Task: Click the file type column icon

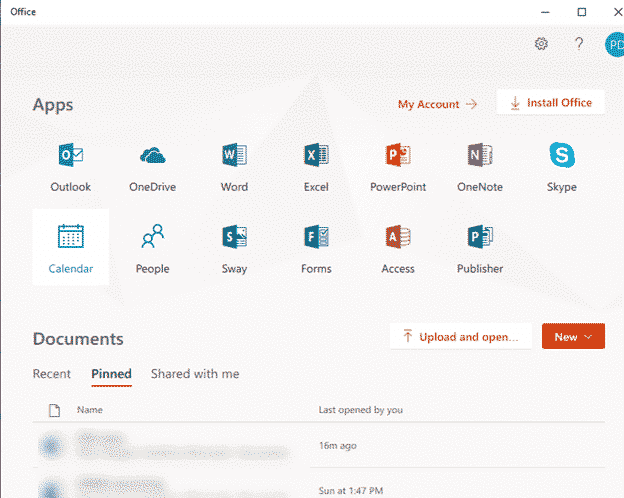Action: click(54, 410)
